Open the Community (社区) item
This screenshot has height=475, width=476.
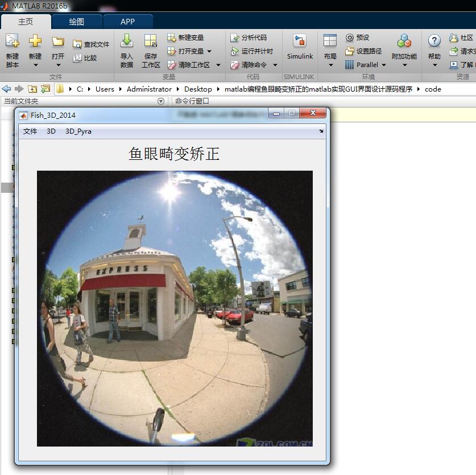click(461, 38)
